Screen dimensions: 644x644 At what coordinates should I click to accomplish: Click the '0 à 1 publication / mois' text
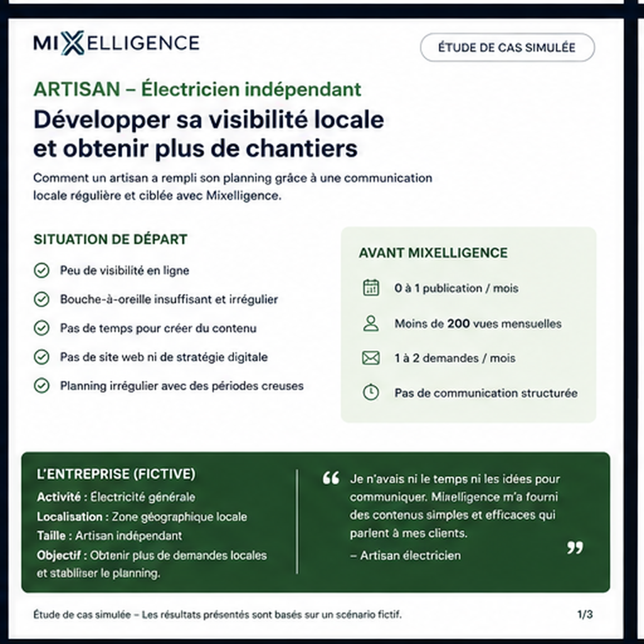pyautogui.click(x=457, y=288)
